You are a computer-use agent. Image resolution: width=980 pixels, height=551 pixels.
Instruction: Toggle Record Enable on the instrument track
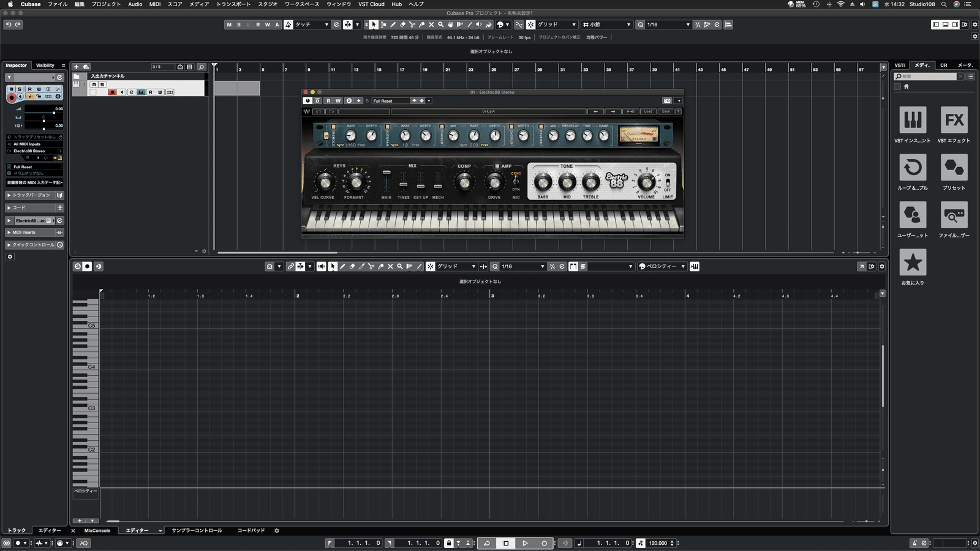[112, 92]
